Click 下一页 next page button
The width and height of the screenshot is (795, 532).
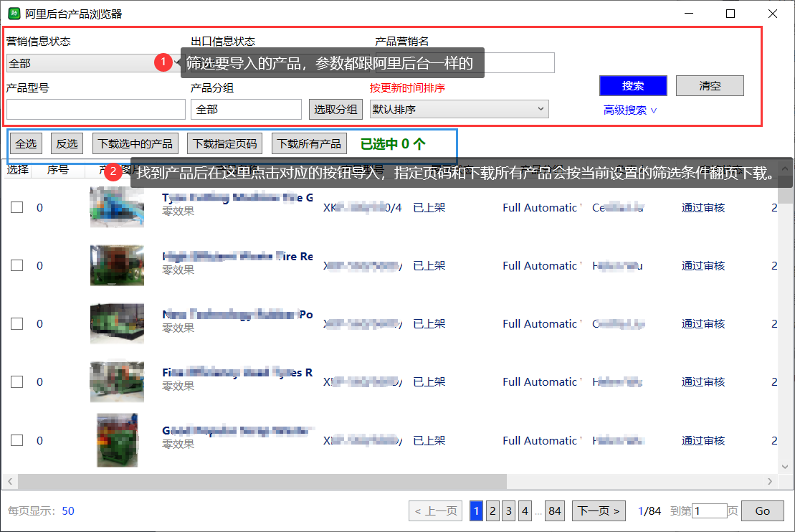point(599,510)
